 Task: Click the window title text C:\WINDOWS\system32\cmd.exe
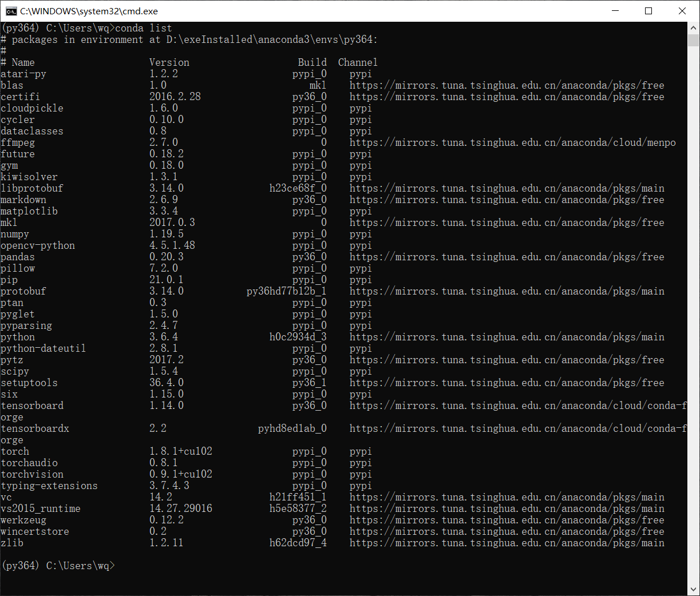pos(89,11)
